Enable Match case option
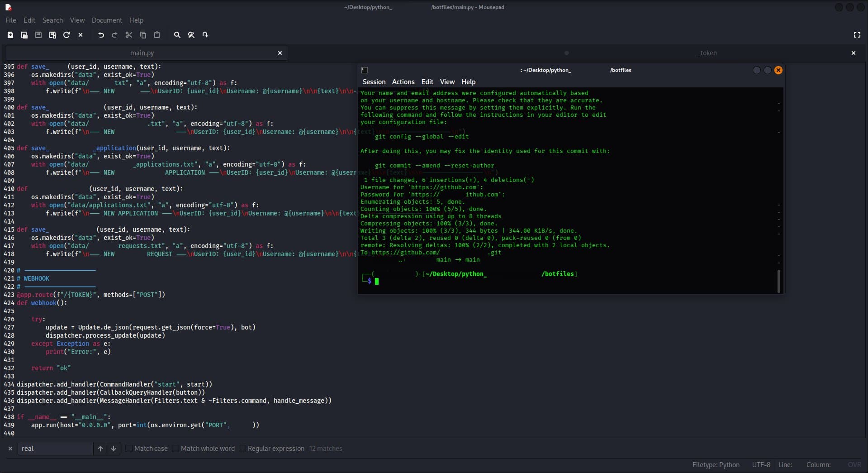 tap(147, 449)
